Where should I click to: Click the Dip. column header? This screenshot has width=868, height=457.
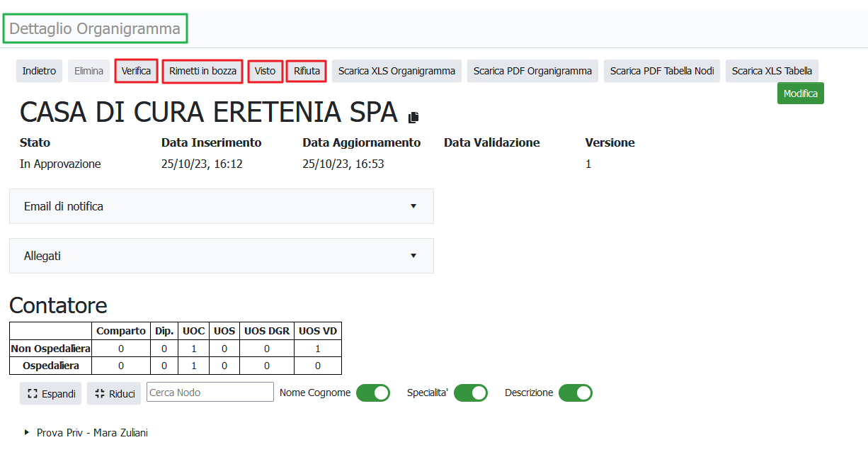[164, 331]
